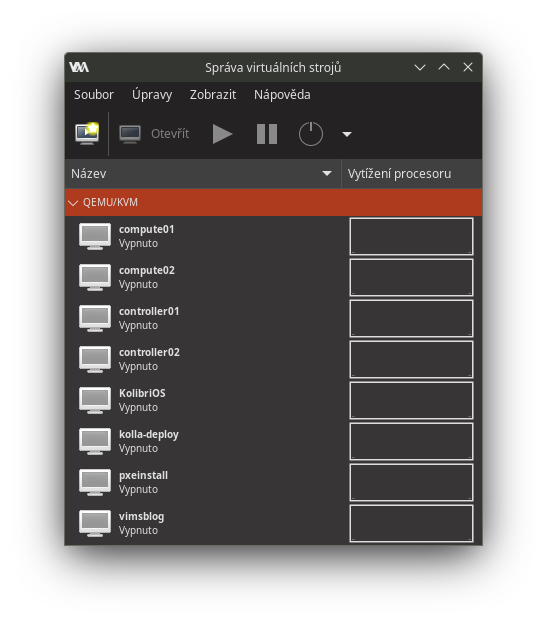The width and height of the screenshot is (547, 622).
Task: Select the controller02 virtual machine
Action: (x=274, y=359)
